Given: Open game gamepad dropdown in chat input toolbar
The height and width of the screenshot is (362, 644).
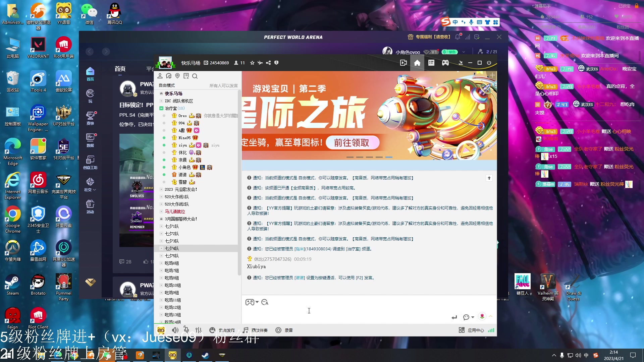Looking at the screenshot, I should [252, 302].
